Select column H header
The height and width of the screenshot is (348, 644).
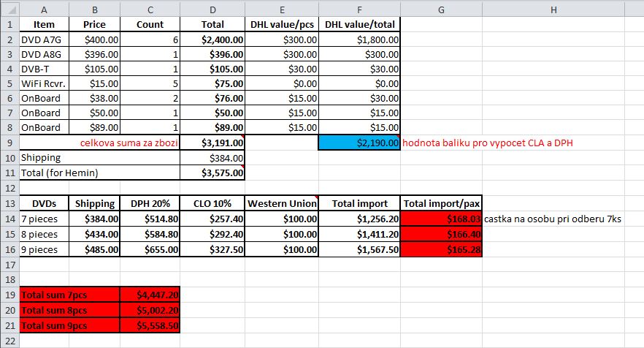click(x=552, y=8)
